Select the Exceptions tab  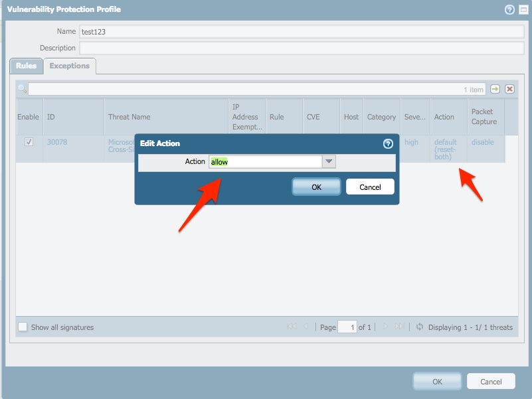[70, 66]
